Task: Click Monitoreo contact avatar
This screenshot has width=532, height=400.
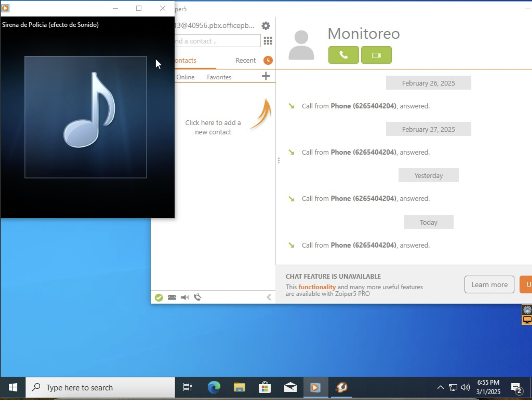Action: (x=301, y=45)
